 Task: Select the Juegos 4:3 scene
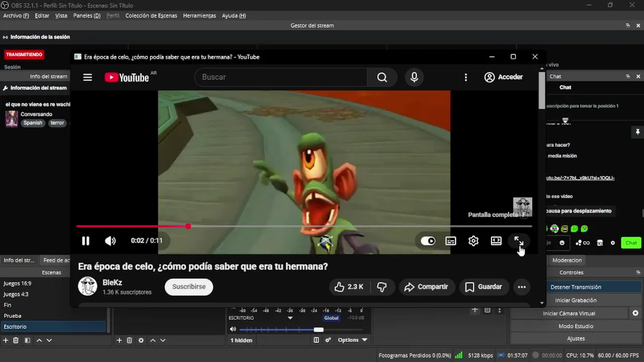[x=53, y=294]
